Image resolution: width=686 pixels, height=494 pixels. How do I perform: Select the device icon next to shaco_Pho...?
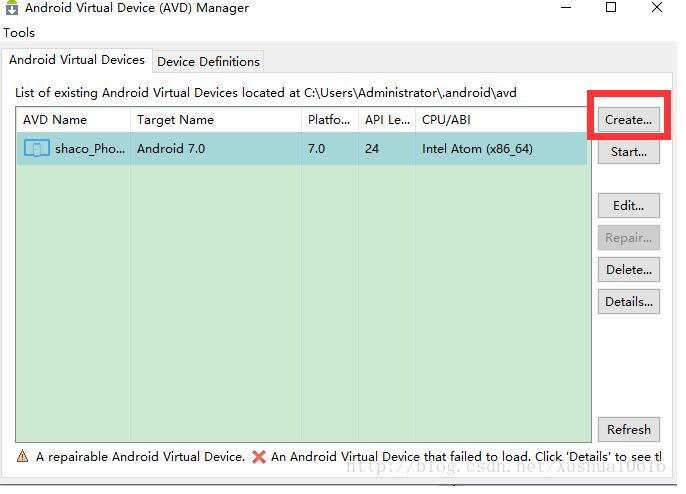click(37, 148)
